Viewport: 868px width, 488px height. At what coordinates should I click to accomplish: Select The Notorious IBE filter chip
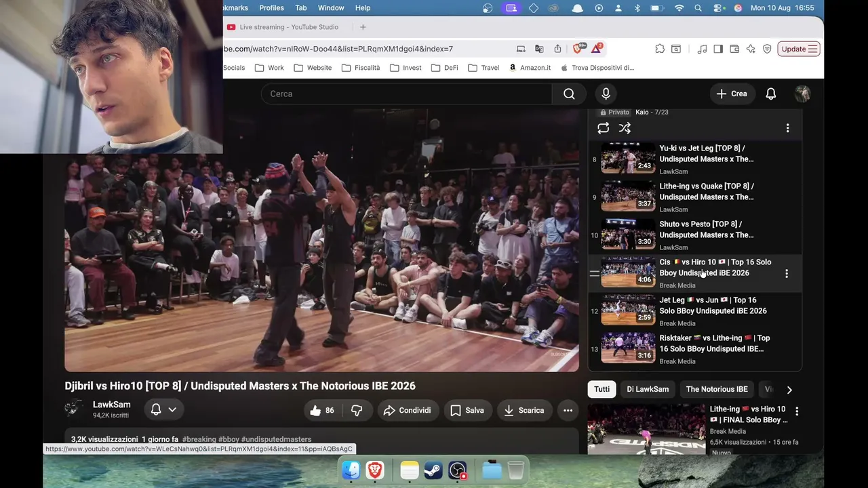(x=717, y=389)
